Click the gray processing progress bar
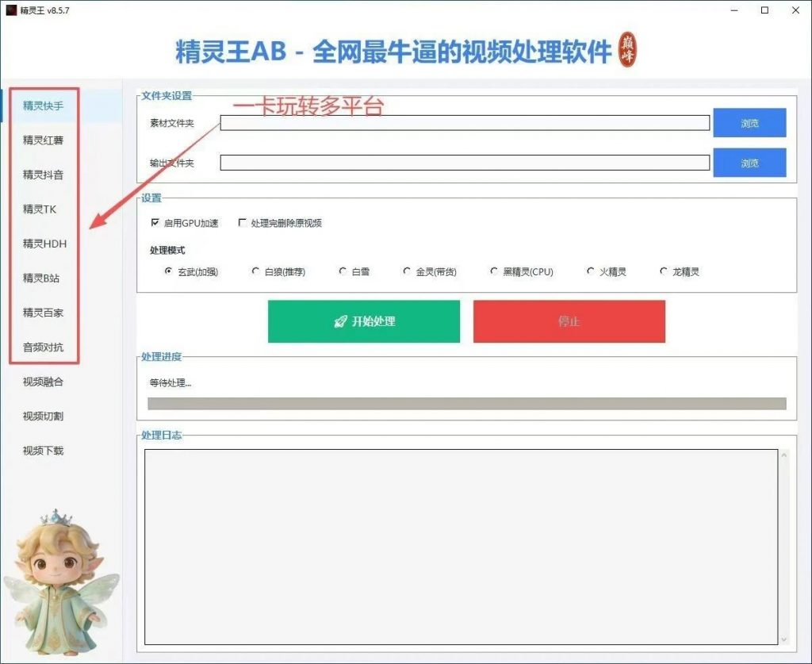Viewport: 812px width, 664px height. [x=466, y=404]
